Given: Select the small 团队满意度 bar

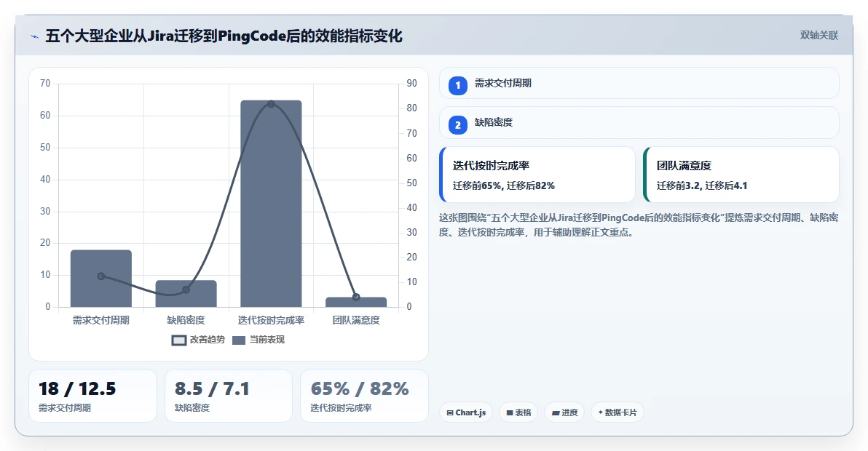Looking at the screenshot, I should [x=356, y=302].
